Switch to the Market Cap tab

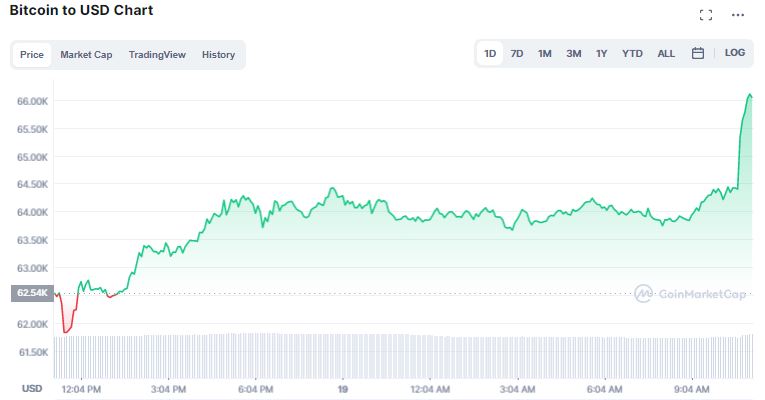point(86,55)
